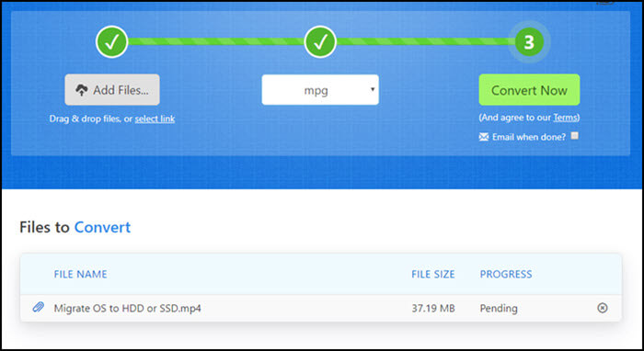Click the paperclip icon beside the file name
The width and height of the screenshot is (644, 351).
pyautogui.click(x=39, y=307)
